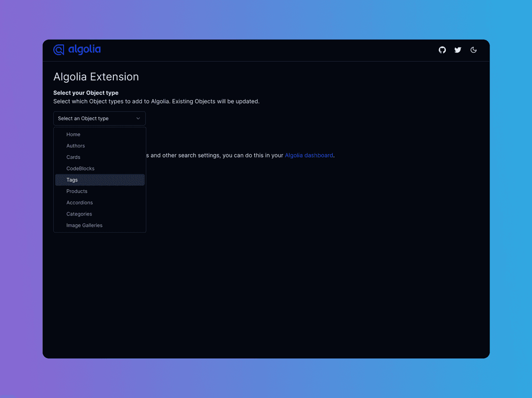This screenshot has height=398, width=532.
Task: Open the Twitter icon link
Action: click(x=458, y=50)
